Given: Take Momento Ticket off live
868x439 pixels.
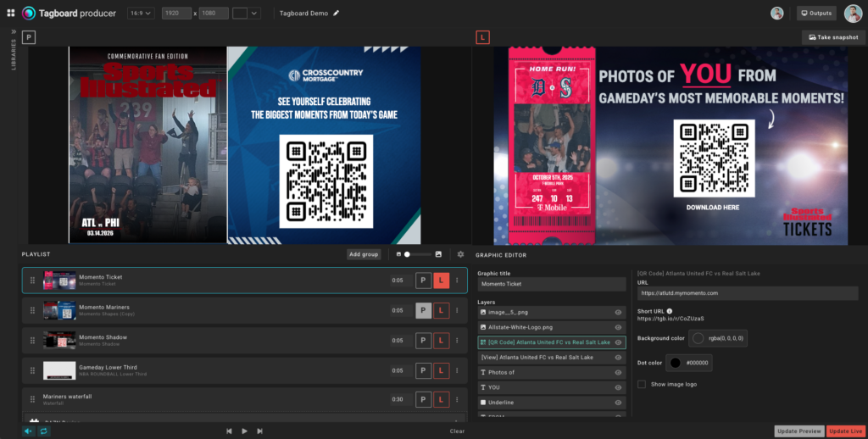Looking at the screenshot, I should click(441, 281).
